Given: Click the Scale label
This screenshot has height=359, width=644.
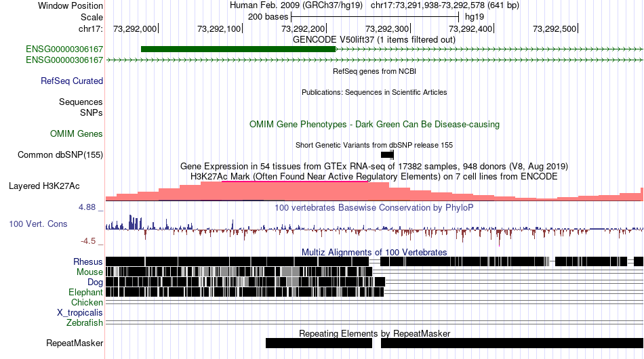Looking at the screenshot, I should click(x=92, y=17).
